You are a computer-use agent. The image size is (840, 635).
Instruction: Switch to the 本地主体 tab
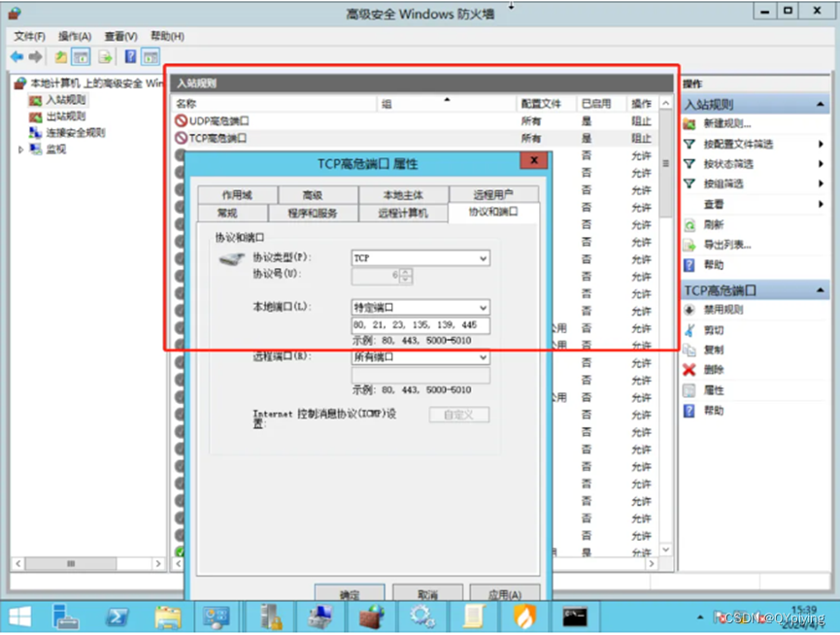[403, 195]
